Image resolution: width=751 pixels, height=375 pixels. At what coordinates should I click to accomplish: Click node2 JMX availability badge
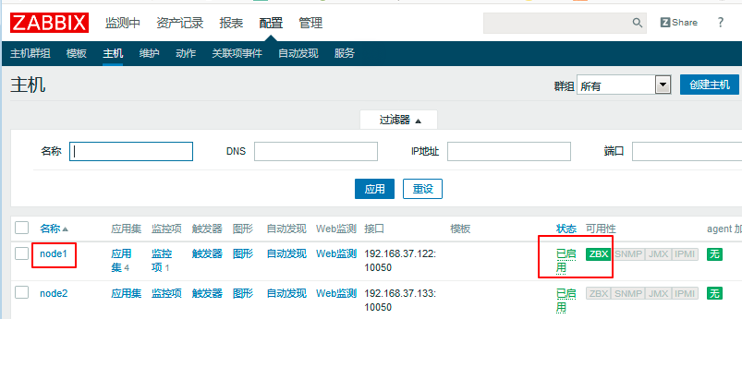pyautogui.click(x=658, y=294)
